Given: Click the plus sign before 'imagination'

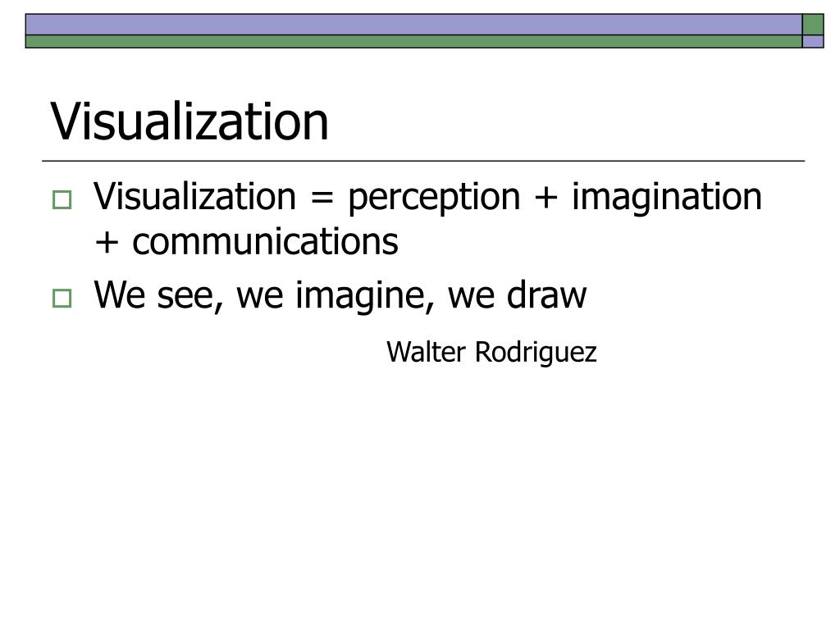Looking at the screenshot, I should pos(546,198).
